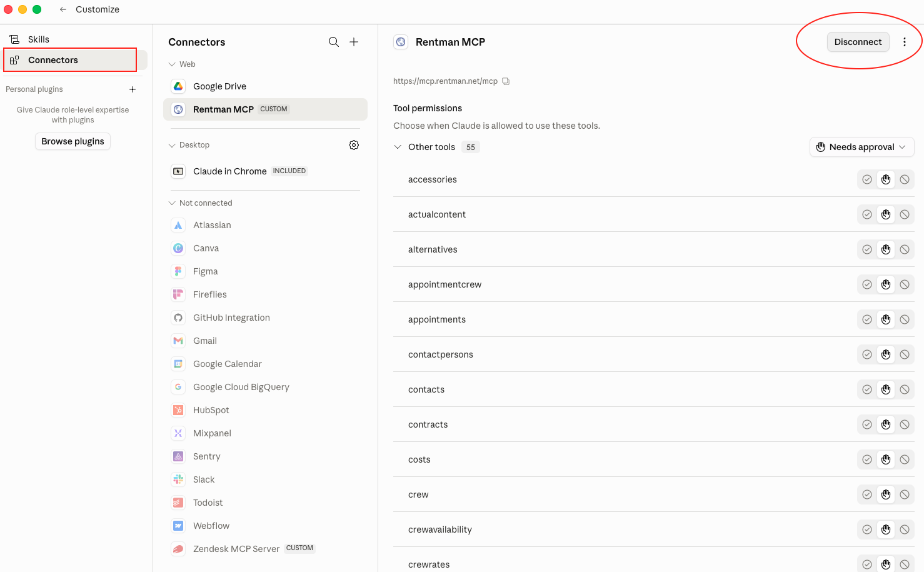This screenshot has height=572, width=924.
Task: Block the actualcontent tool
Action: pos(905,214)
